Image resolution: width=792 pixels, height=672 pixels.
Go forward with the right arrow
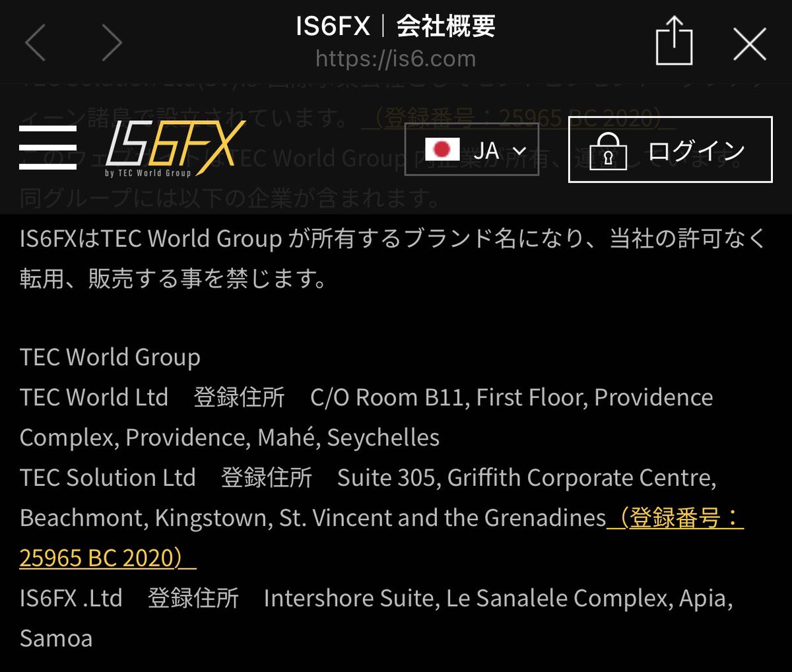pos(112,44)
